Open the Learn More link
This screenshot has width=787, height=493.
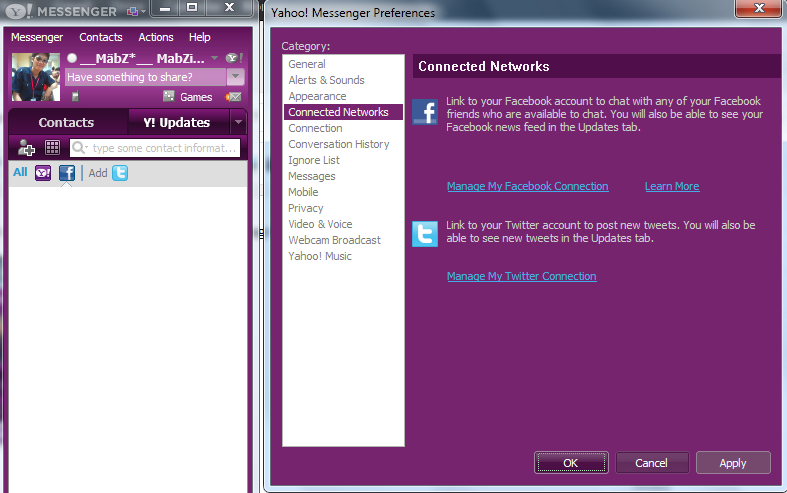pos(672,186)
